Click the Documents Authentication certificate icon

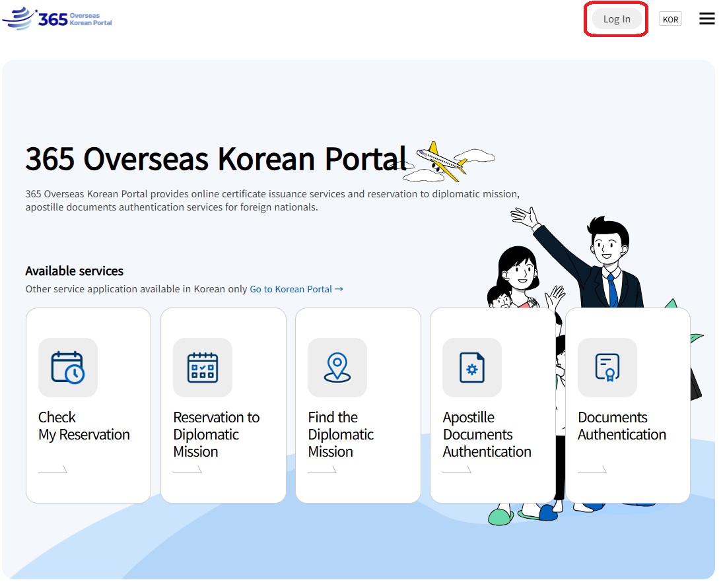[607, 368]
